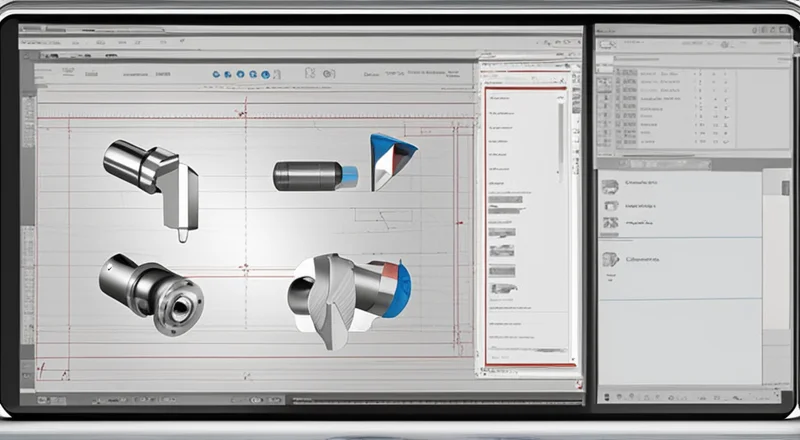Select the second item in right lower panel list
The image size is (800, 440).
click(x=640, y=206)
